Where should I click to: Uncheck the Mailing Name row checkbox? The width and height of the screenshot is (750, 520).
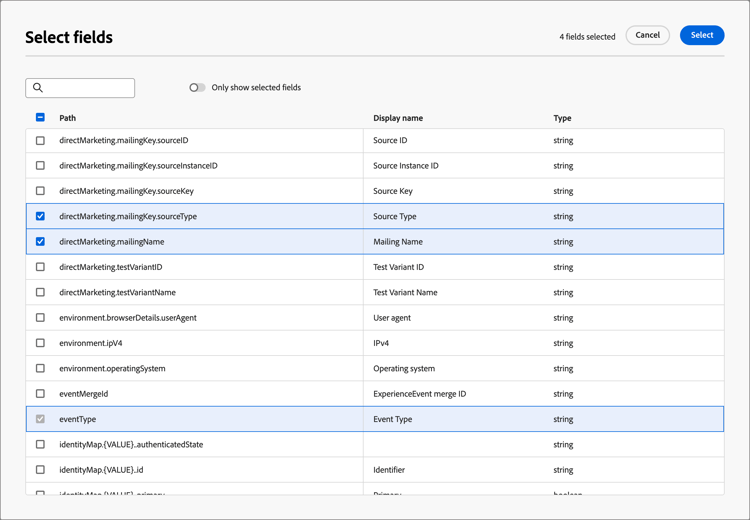click(40, 242)
